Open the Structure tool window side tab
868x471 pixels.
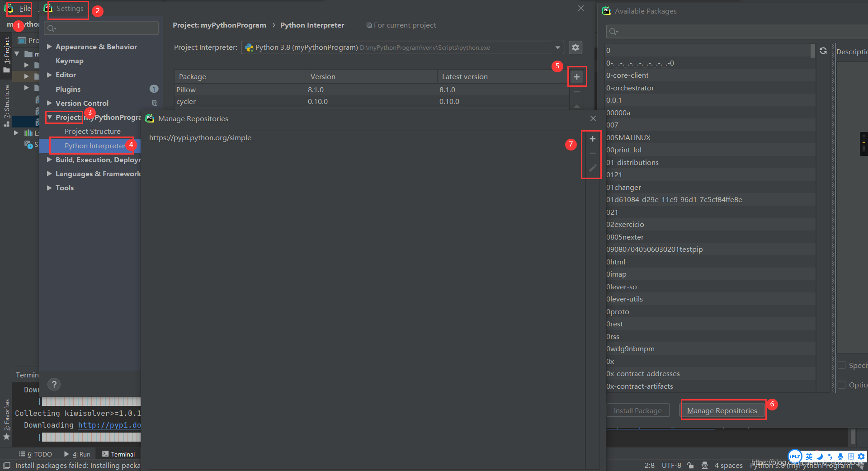6,106
